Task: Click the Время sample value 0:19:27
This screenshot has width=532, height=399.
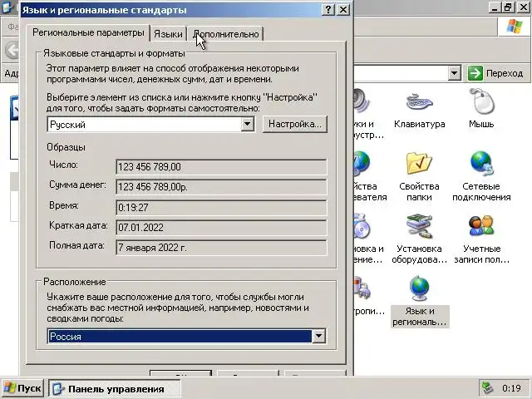Action: click(x=221, y=207)
